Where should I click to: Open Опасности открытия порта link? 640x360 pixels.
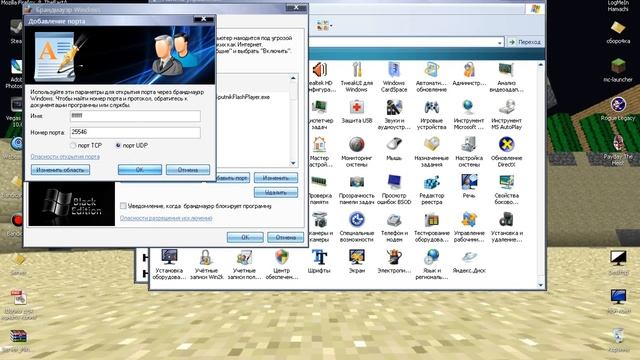[x=65, y=157]
